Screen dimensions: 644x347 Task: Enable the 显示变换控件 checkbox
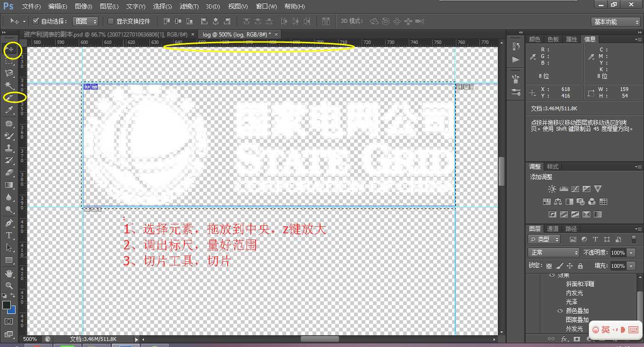click(111, 21)
